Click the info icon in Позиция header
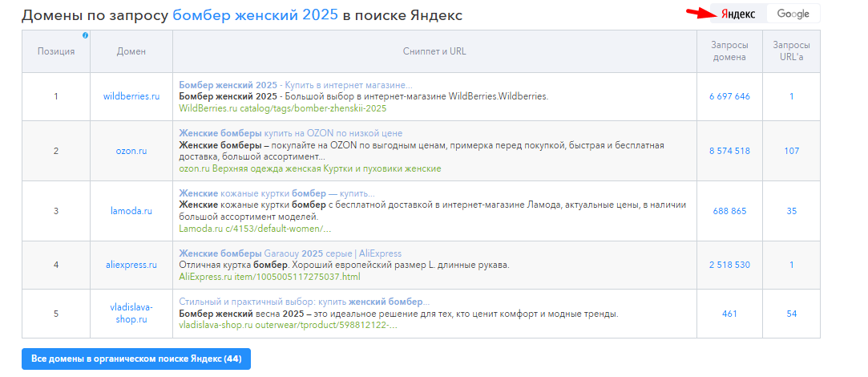Screen dimensions: 868x377 coord(86,35)
